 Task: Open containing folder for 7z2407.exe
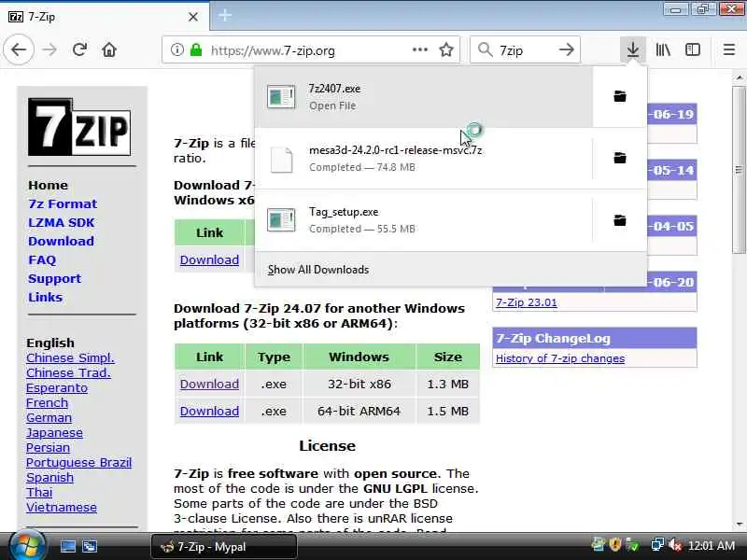620,96
